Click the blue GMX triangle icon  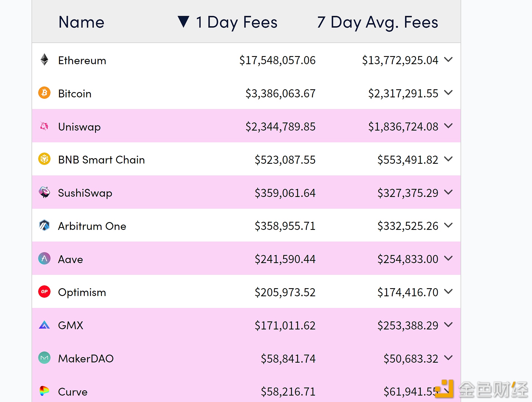tap(44, 325)
